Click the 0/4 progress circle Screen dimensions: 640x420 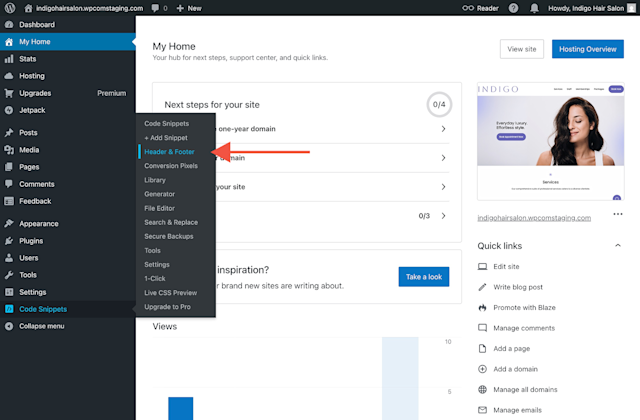click(x=439, y=104)
